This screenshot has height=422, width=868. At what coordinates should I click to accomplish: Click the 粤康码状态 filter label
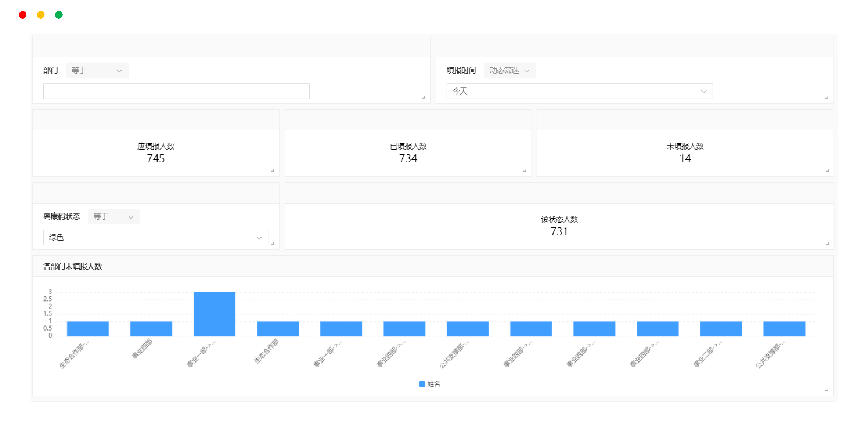click(62, 217)
